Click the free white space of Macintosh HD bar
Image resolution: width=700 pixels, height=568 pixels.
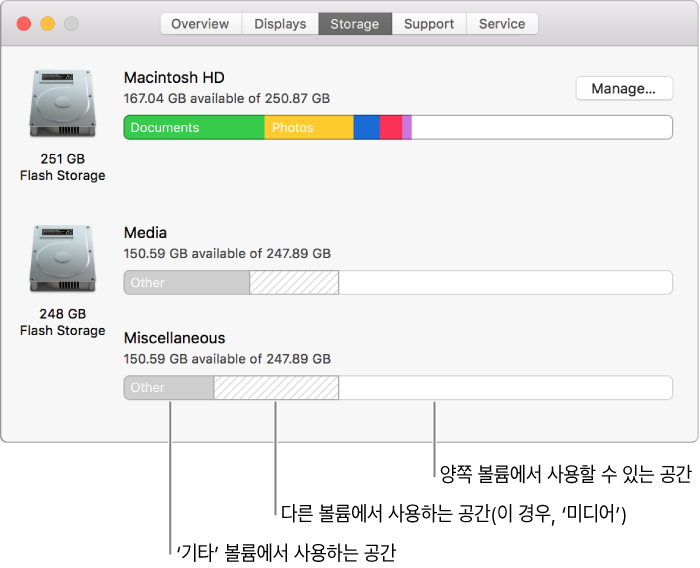[x=542, y=128]
